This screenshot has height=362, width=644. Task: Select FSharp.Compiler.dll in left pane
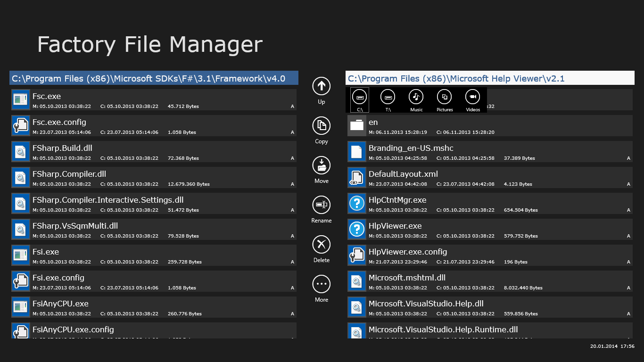click(x=154, y=178)
